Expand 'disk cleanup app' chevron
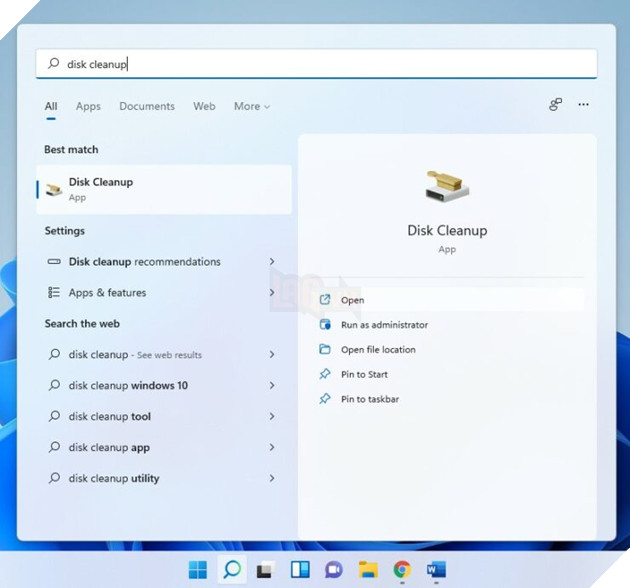630x588 pixels. tap(272, 447)
